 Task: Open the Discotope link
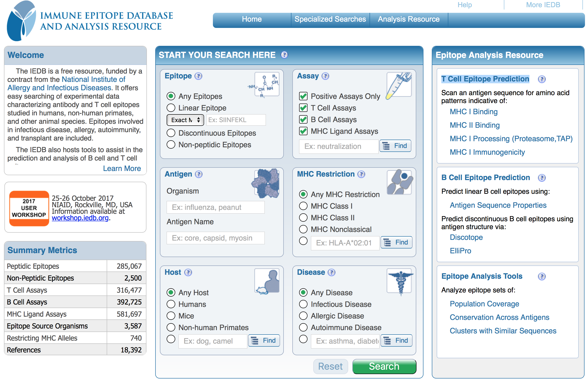[x=466, y=237]
